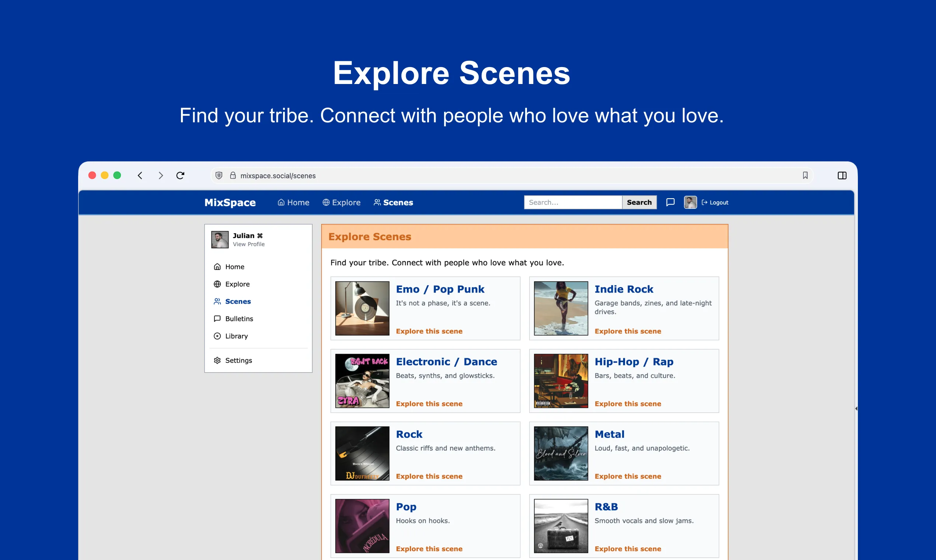Open Settings via the gear icon
Image resolution: width=936 pixels, height=560 pixels.
(x=217, y=360)
